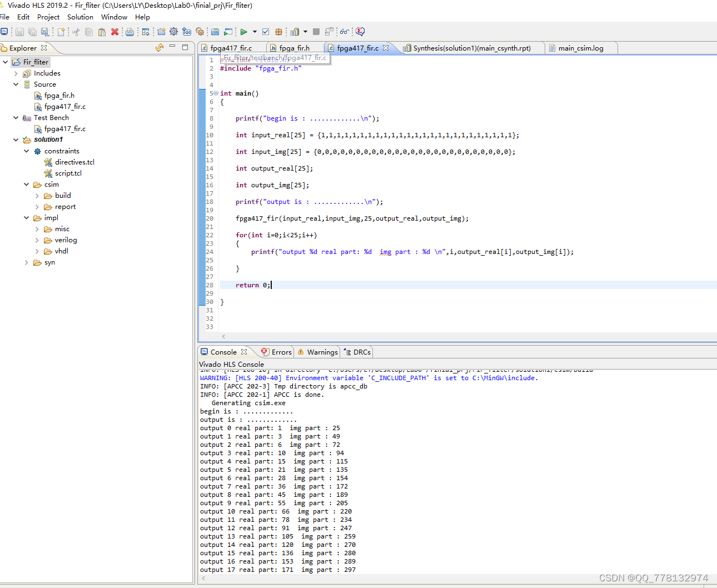Open fpga_fir.h under Source
Screen dimensions: 717x588
click(x=59, y=96)
